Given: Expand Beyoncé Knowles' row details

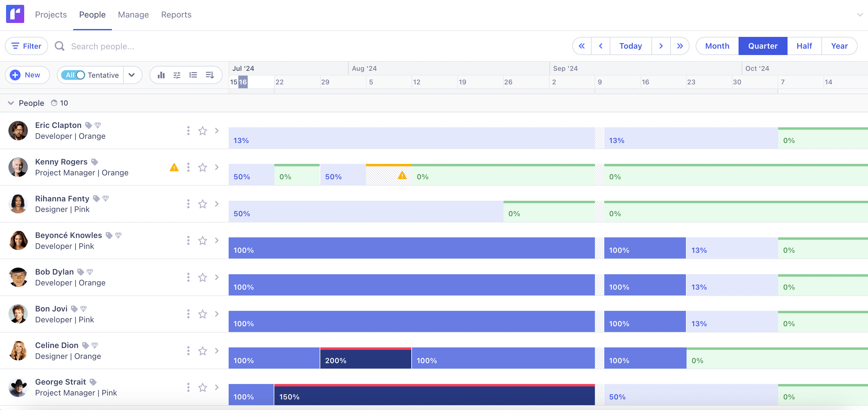Looking at the screenshot, I should [x=217, y=241].
